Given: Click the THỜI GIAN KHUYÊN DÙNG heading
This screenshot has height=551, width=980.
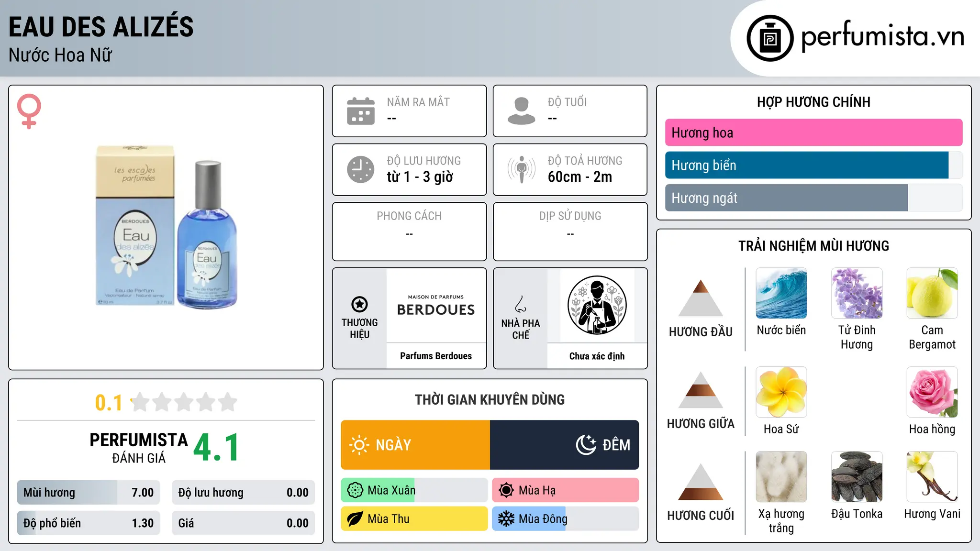Looking at the screenshot, I should click(x=490, y=399).
